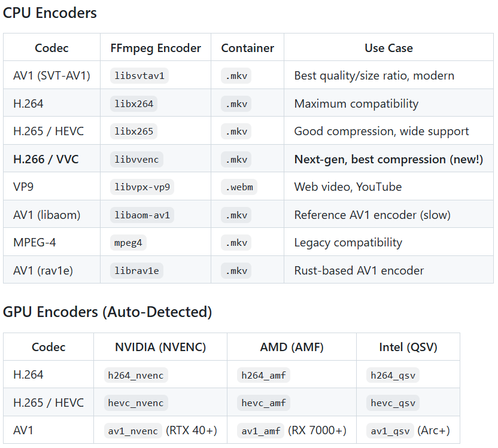Click the Intel (QSV) column header
Image resolution: width=498 pixels, height=448 pixels.
point(408,347)
